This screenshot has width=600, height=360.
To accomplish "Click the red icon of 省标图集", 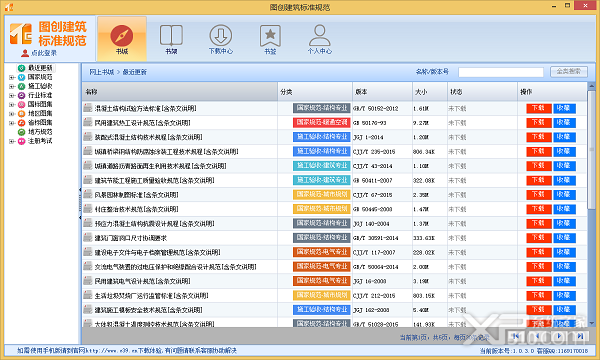I will (22, 123).
